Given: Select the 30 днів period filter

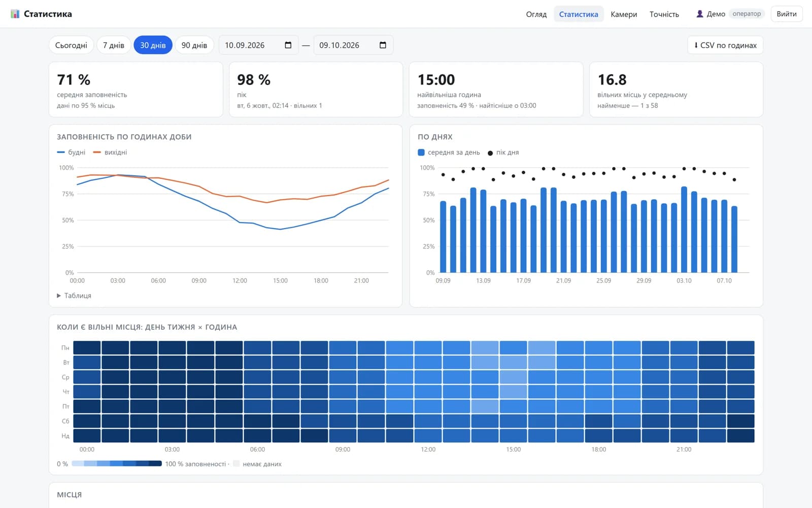Looking at the screenshot, I should click(x=153, y=45).
